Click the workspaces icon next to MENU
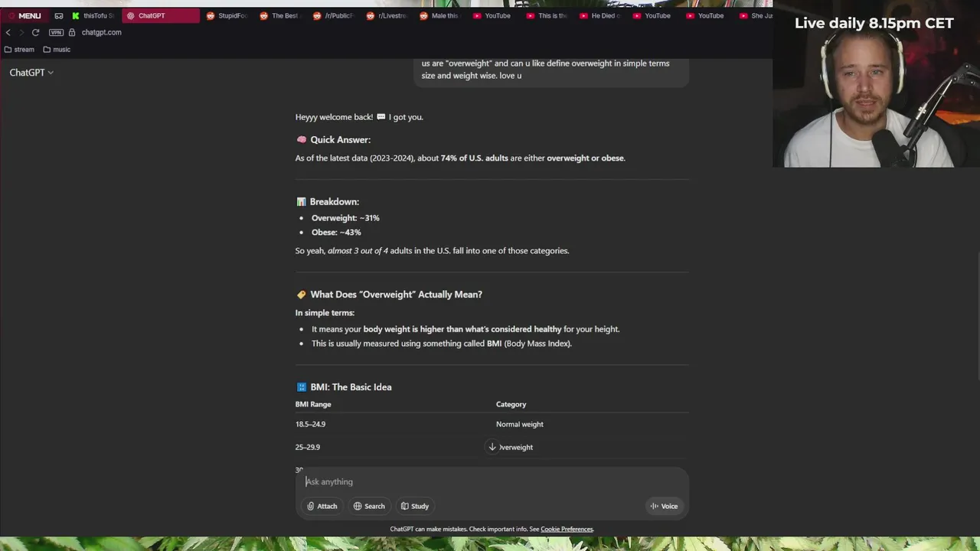 (59, 15)
